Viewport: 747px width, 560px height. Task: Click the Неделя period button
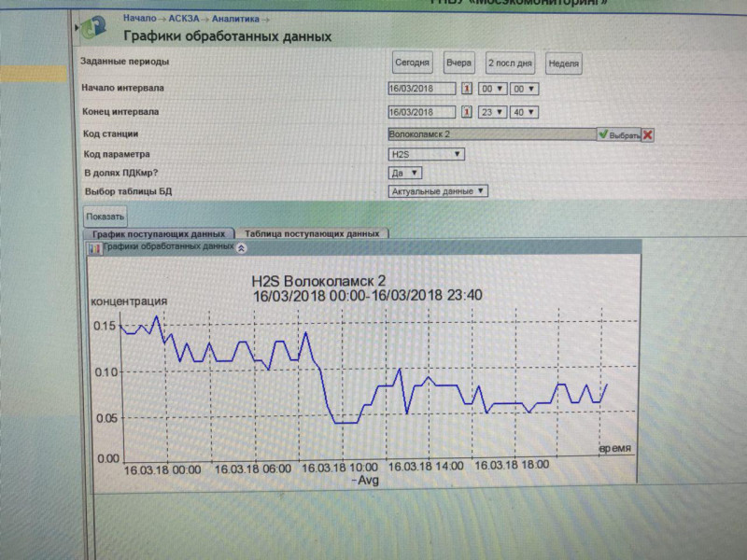pyautogui.click(x=564, y=63)
